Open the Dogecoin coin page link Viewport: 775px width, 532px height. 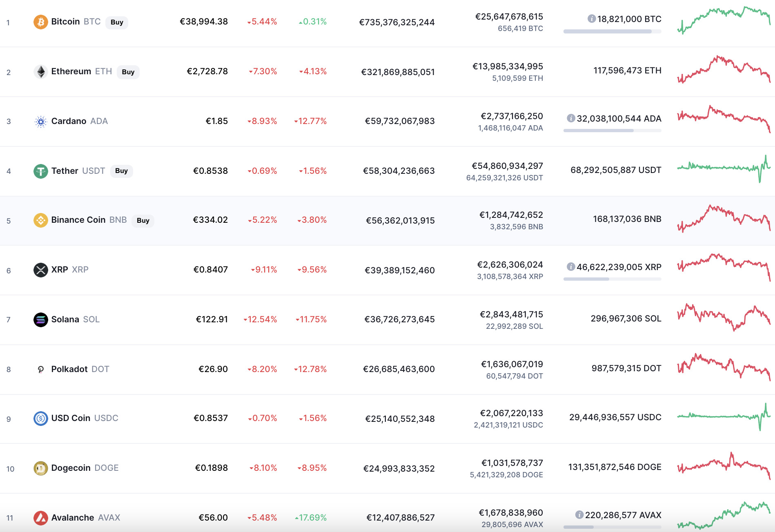pyautogui.click(x=85, y=468)
